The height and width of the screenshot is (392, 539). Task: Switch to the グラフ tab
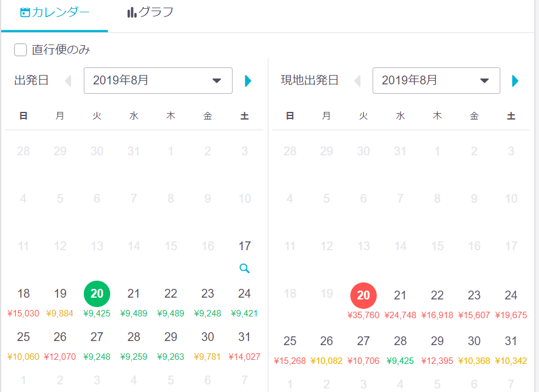pos(150,12)
